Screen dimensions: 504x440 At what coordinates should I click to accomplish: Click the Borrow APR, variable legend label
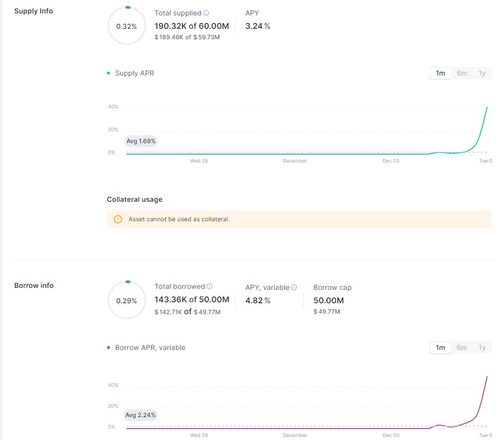pos(150,348)
